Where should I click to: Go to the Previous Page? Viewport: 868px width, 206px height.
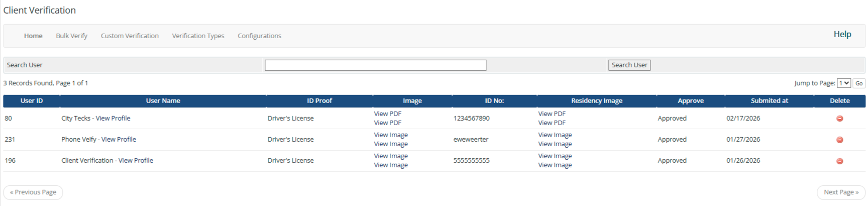pyautogui.click(x=33, y=192)
